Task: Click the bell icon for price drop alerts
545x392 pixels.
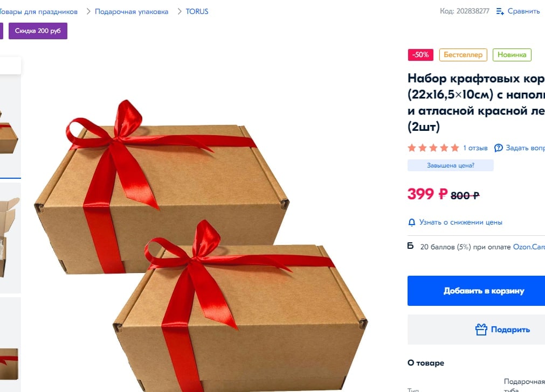Action: pos(411,222)
